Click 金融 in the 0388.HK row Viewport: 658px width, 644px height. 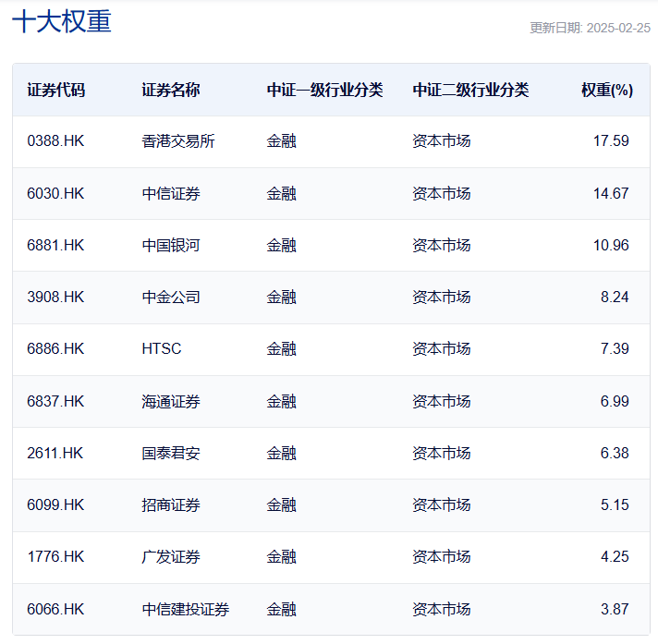(282, 141)
